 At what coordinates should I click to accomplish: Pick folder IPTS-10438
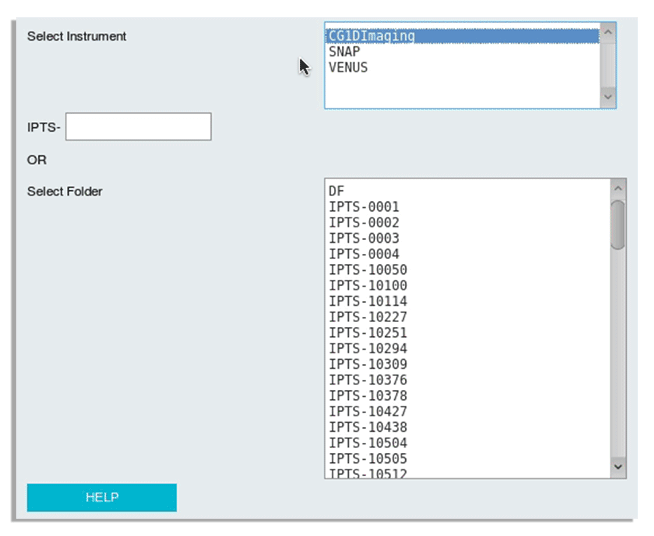368,427
